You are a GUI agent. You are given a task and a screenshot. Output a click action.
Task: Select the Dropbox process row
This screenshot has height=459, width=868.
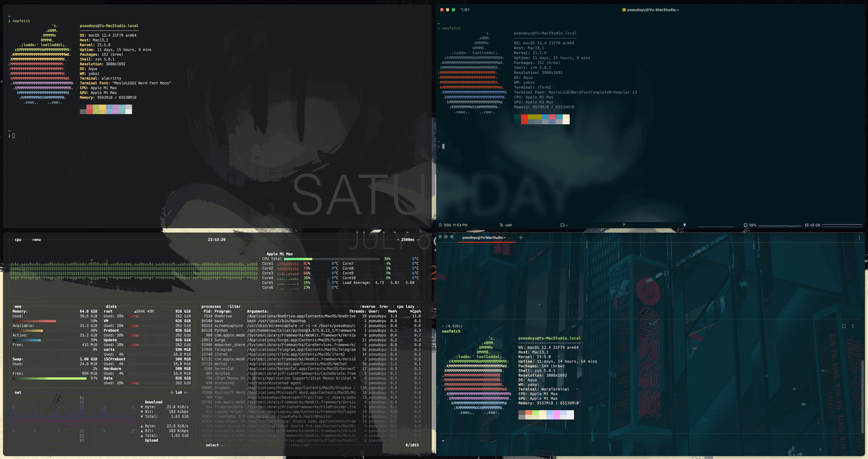coord(312,388)
